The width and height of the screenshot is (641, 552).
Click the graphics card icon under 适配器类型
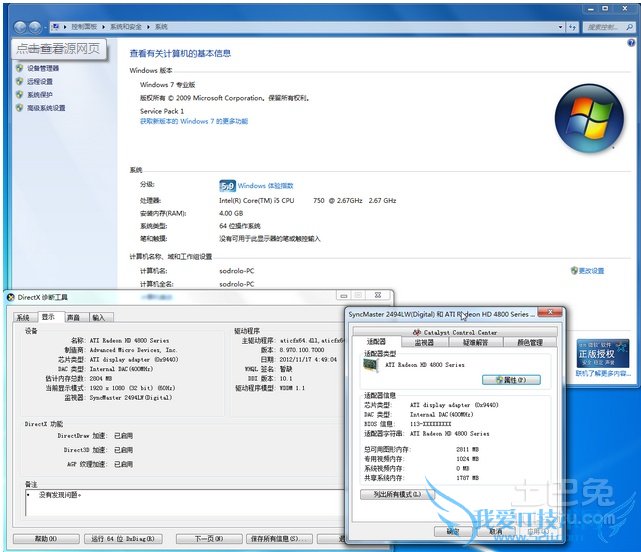[x=370, y=365]
